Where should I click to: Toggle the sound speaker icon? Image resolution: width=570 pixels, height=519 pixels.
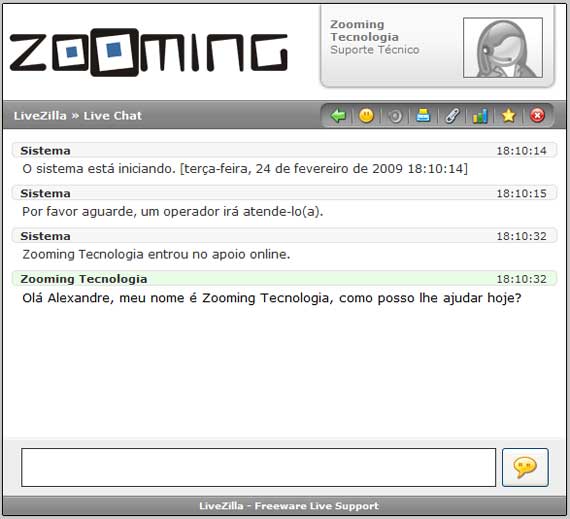[395, 116]
